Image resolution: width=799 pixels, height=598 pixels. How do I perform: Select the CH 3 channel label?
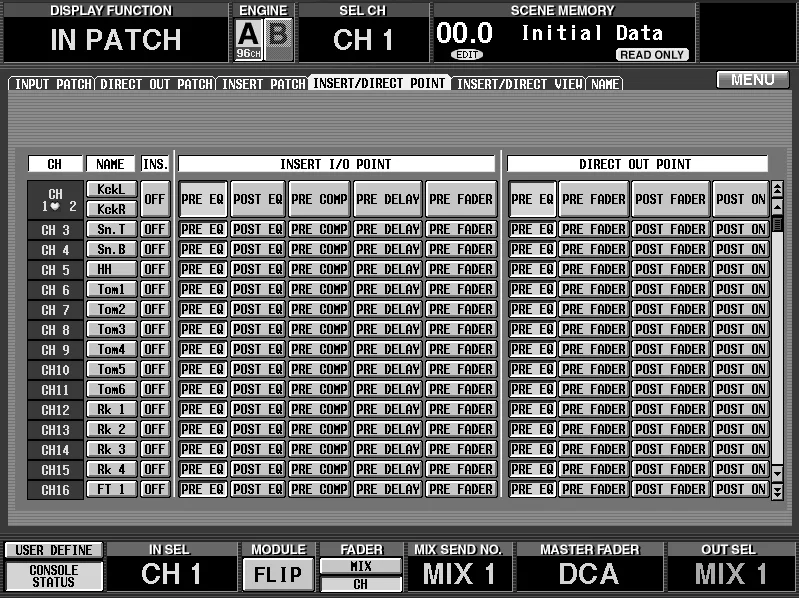tap(55, 230)
